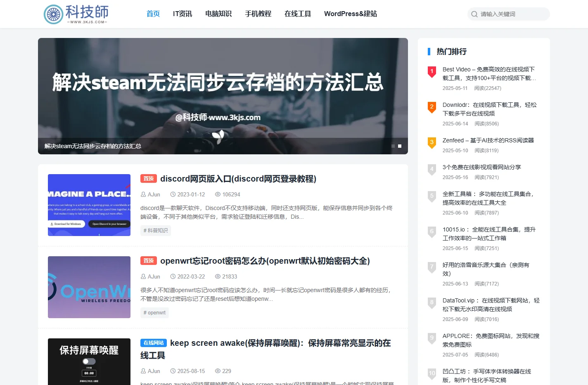Click the eye icon beside 21833
588x385 pixels.
pyautogui.click(x=218, y=276)
